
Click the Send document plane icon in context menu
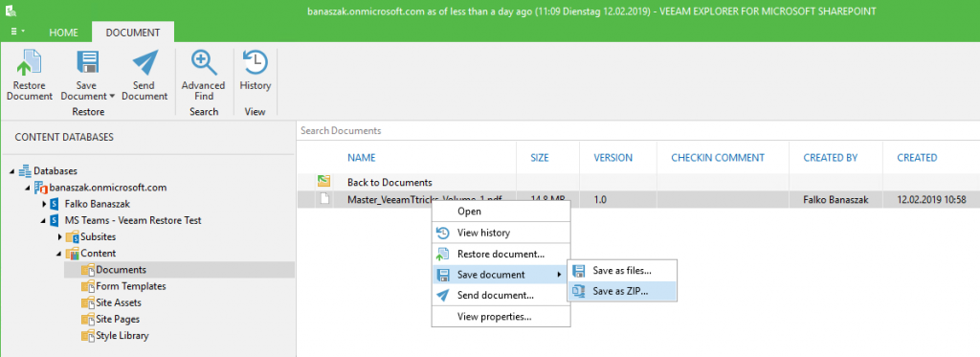point(443,295)
